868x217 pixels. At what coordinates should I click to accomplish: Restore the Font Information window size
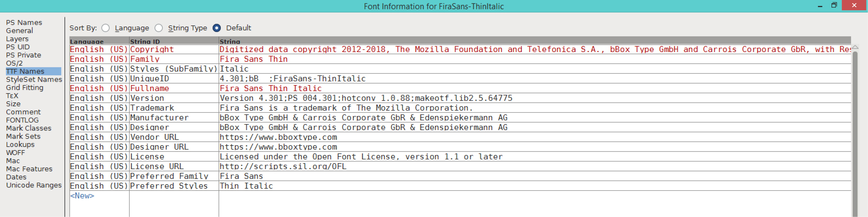click(834, 5)
